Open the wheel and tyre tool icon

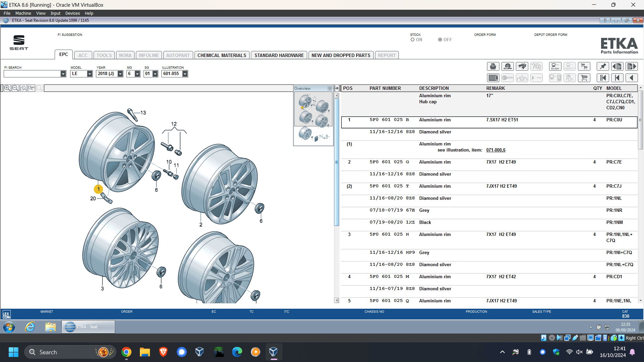coord(507,67)
